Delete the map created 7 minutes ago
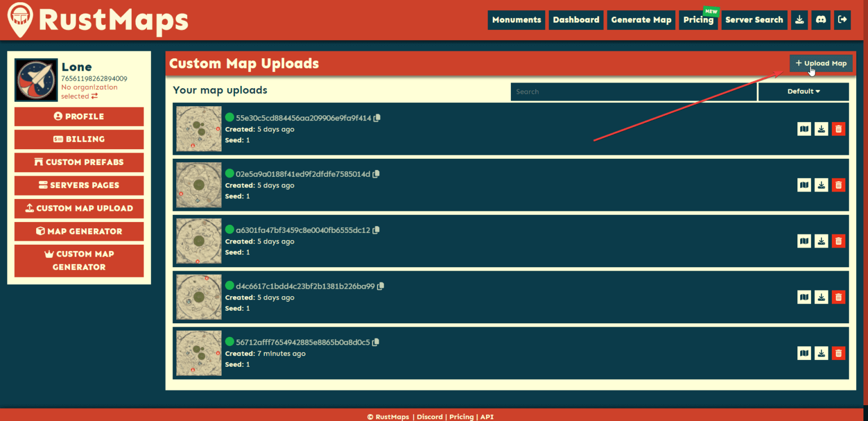Screen dimensions: 868x421 [x=838, y=353]
